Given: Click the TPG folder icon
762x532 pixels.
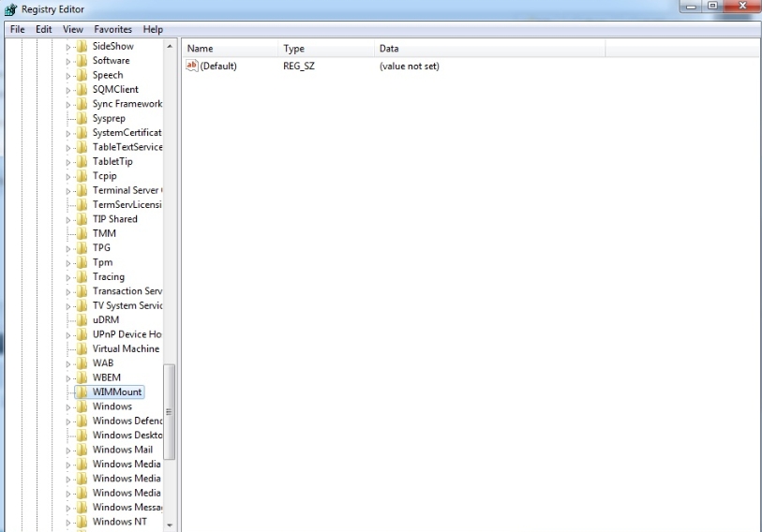Looking at the screenshot, I should point(82,248).
